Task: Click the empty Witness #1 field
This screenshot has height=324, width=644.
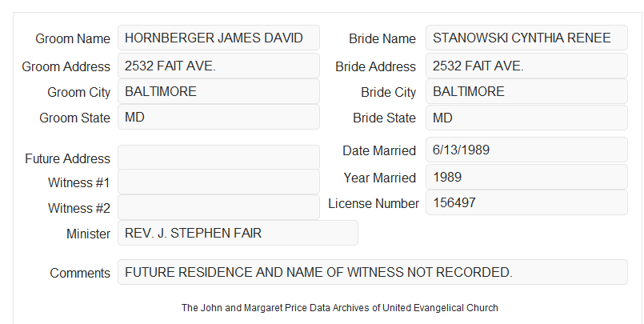Action: pos(218,182)
